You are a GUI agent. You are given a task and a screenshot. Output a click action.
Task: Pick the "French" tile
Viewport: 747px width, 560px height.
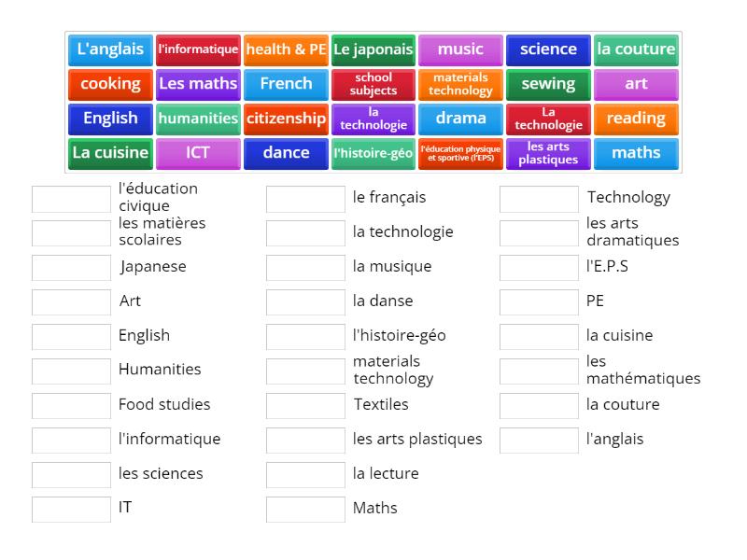(286, 84)
